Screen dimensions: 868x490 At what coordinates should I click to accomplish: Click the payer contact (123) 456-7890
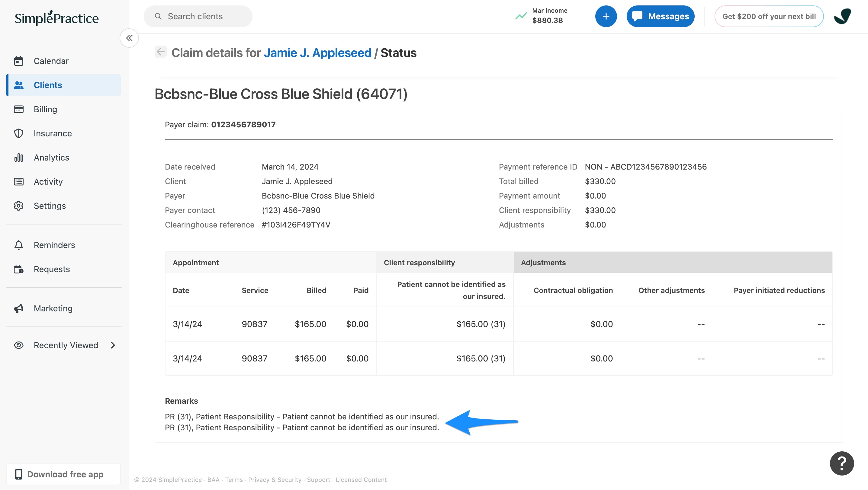(x=291, y=210)
